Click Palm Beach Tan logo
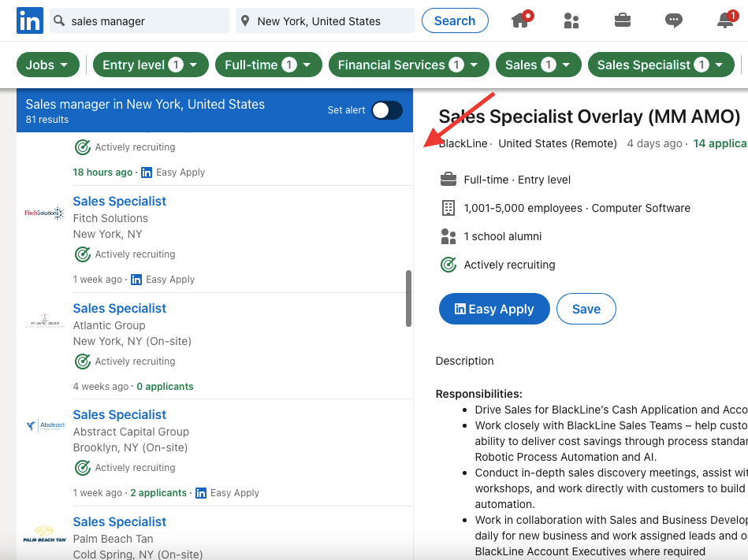The height and width of the screenshot is (560, 748). pos(44,534)
